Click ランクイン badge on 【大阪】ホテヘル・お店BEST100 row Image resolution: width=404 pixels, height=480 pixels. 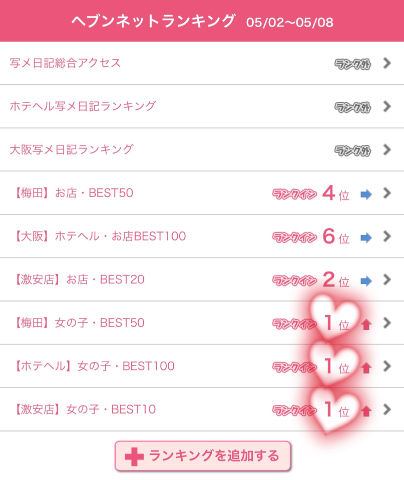point(294,238)
